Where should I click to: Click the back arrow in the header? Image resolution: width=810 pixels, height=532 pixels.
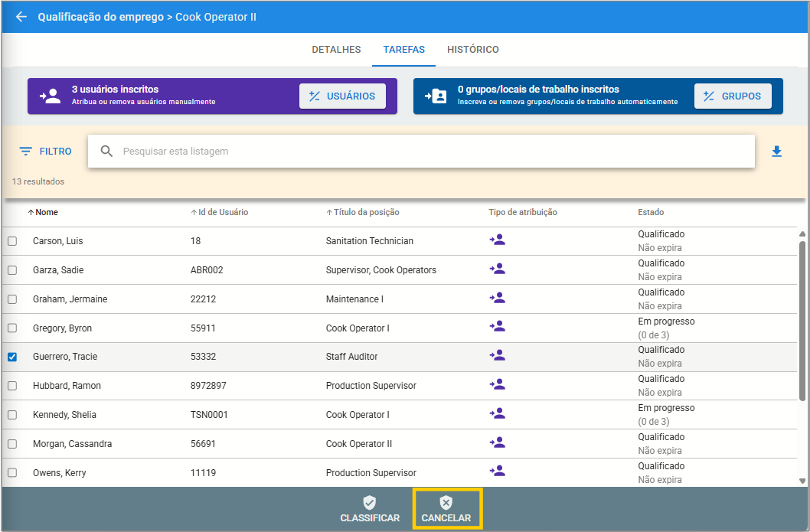pos(21,17)
